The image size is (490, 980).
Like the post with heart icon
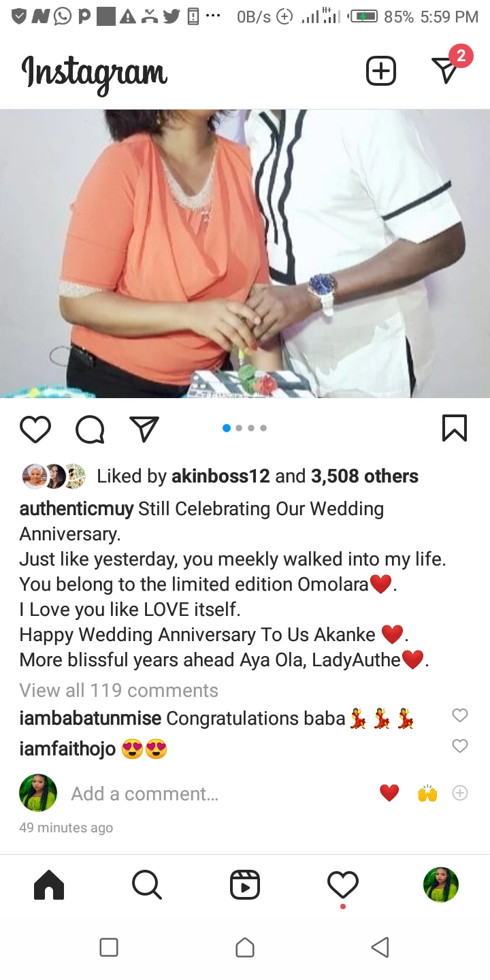(x=35, y=429)
